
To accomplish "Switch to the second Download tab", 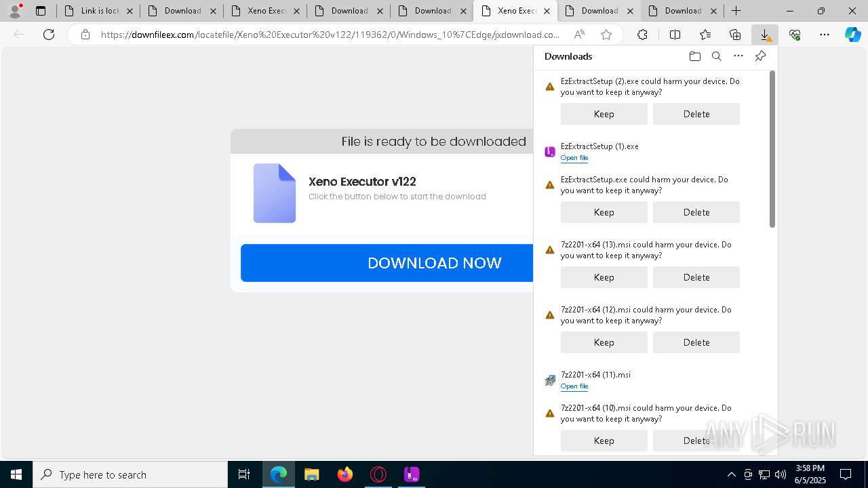I will 349,11.
